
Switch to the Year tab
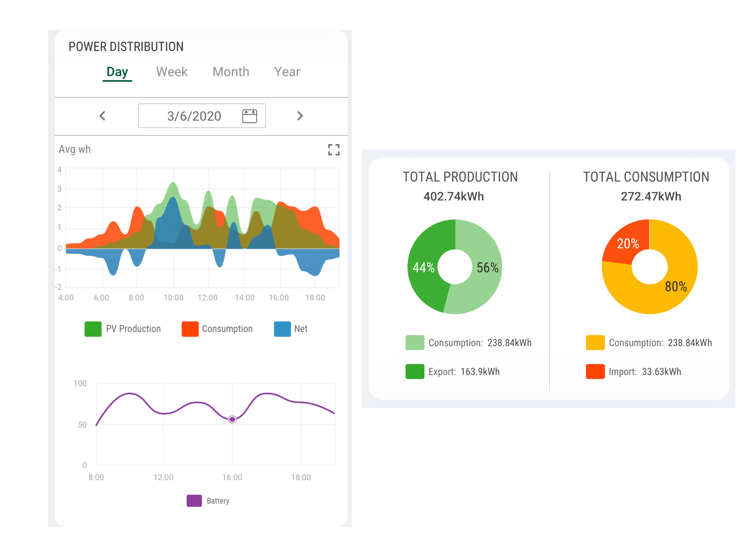tap(287, 71)
